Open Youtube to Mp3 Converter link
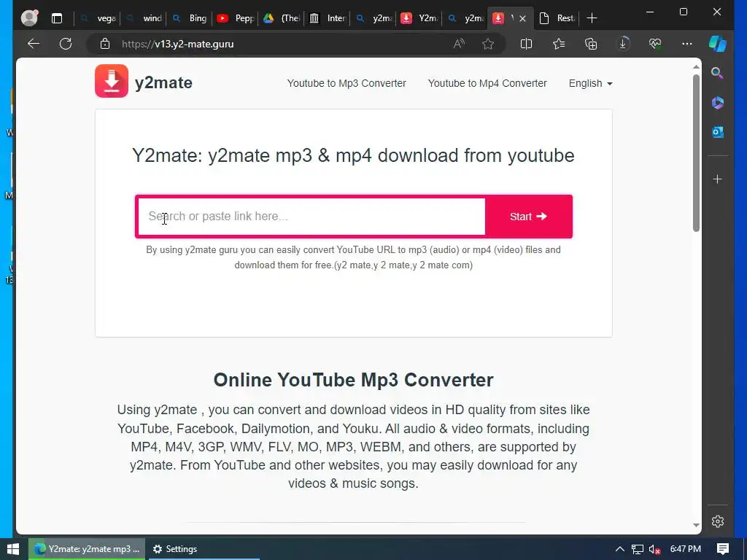The image size is (747, 560). [347, 83]
